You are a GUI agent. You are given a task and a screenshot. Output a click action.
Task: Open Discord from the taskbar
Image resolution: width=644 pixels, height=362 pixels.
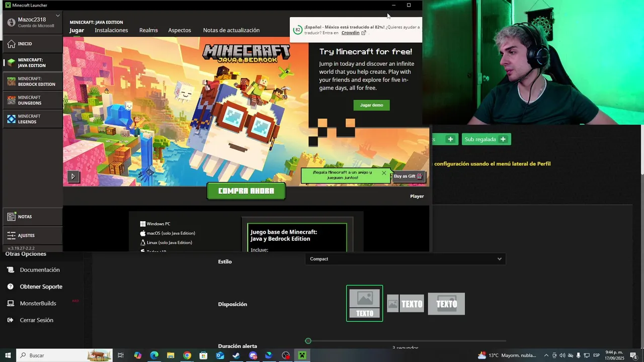tap(253, 355)
